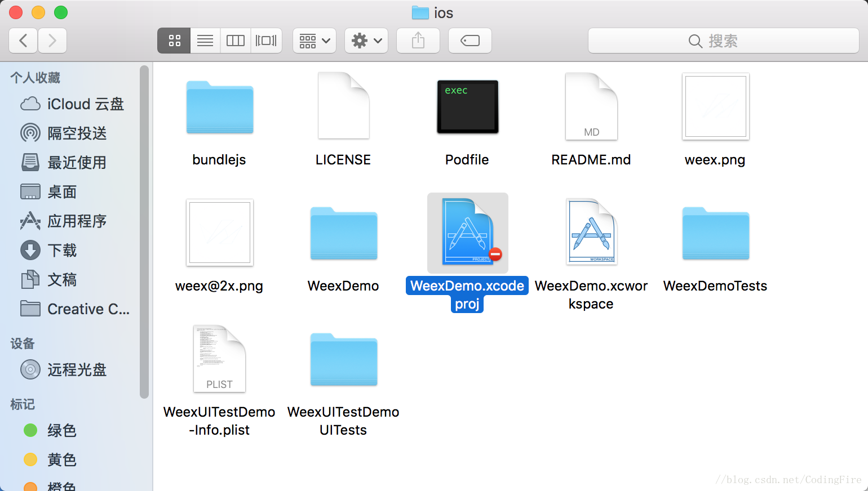The width and height of the screenshot is (868, 491).
Task: Open the item arrangement dropdown
Action: point(315,41)
